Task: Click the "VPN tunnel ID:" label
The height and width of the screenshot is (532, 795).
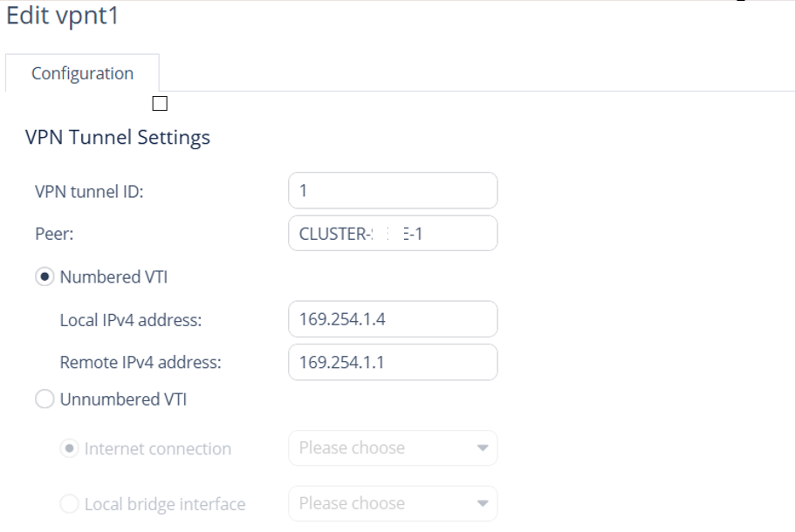Action: click(x=89, y=192)
